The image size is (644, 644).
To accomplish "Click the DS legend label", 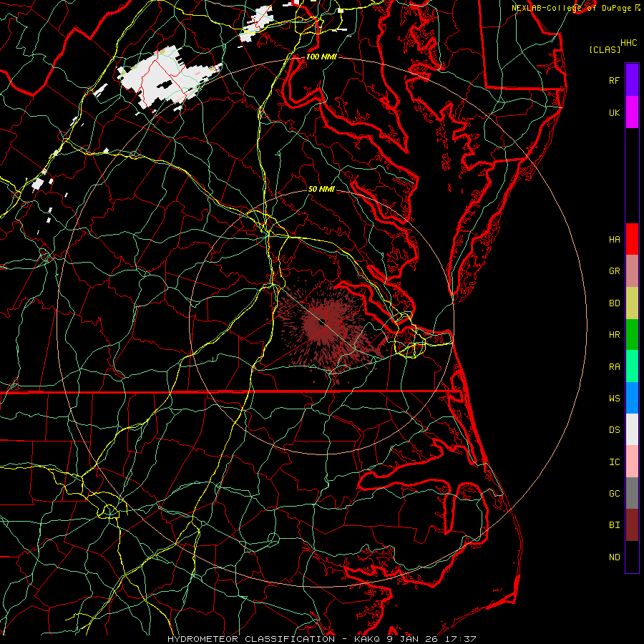I will [x=615, y=430].
